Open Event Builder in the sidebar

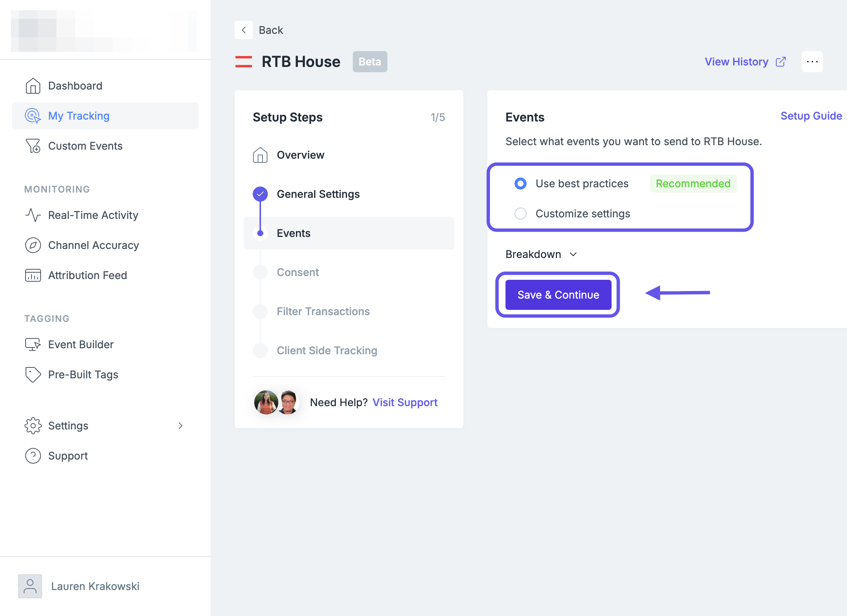pos(105,344)
